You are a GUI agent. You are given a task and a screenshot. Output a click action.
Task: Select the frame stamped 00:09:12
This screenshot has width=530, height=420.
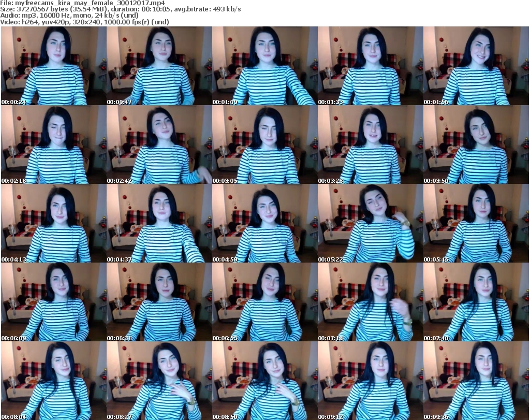pos(370,381)
